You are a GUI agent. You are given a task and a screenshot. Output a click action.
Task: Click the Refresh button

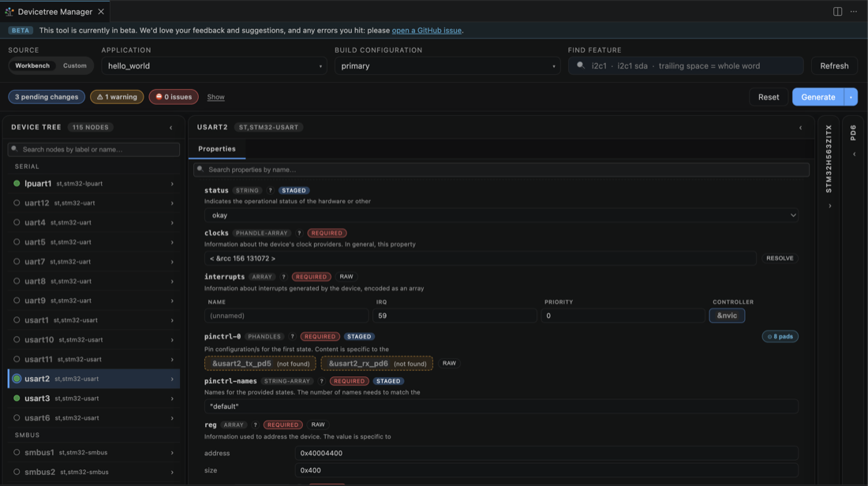tap(834, 65)
